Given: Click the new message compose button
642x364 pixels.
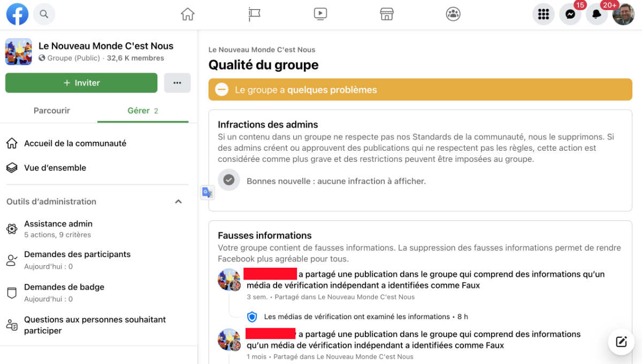Looking at the screenshot, I should click(621, 342).
